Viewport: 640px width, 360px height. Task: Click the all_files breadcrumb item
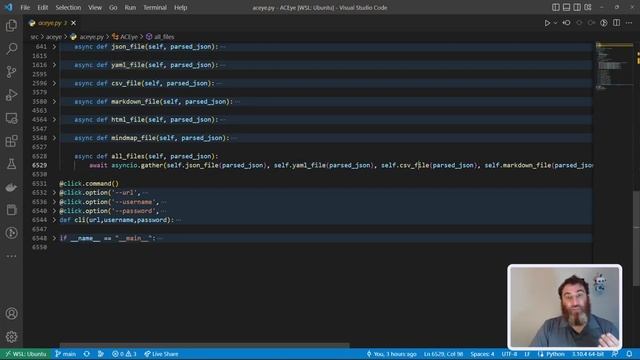[x=160, y=37]
